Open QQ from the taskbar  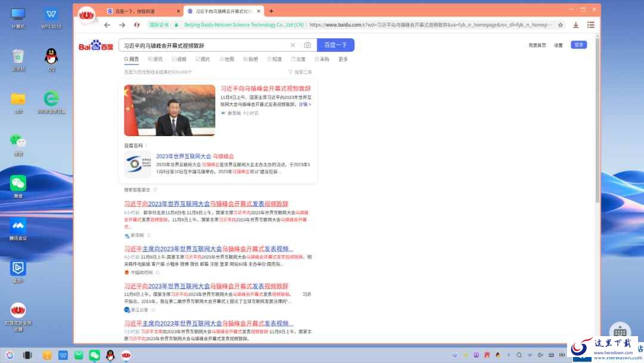[110, 355]
